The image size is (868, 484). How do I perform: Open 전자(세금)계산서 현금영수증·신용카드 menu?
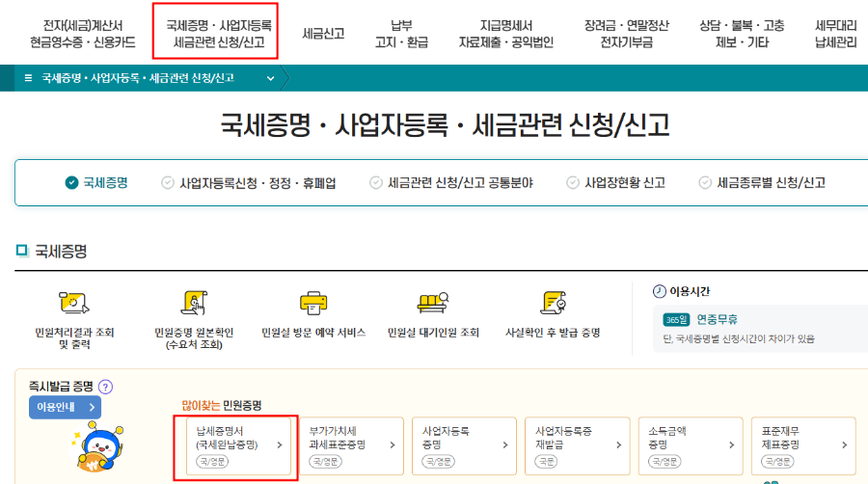83,34
